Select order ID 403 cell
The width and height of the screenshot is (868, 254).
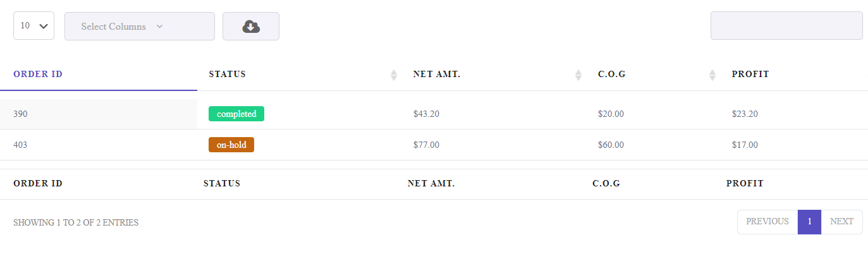(99, 145)
